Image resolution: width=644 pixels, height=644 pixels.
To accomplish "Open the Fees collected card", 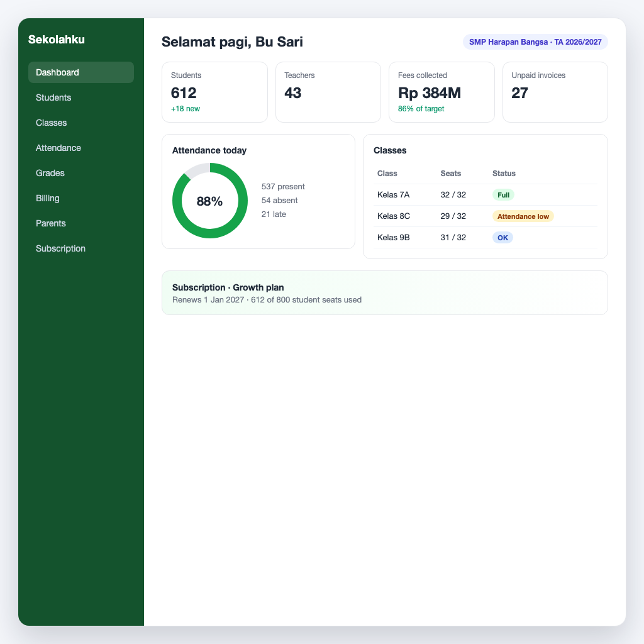I will [441, 92].
